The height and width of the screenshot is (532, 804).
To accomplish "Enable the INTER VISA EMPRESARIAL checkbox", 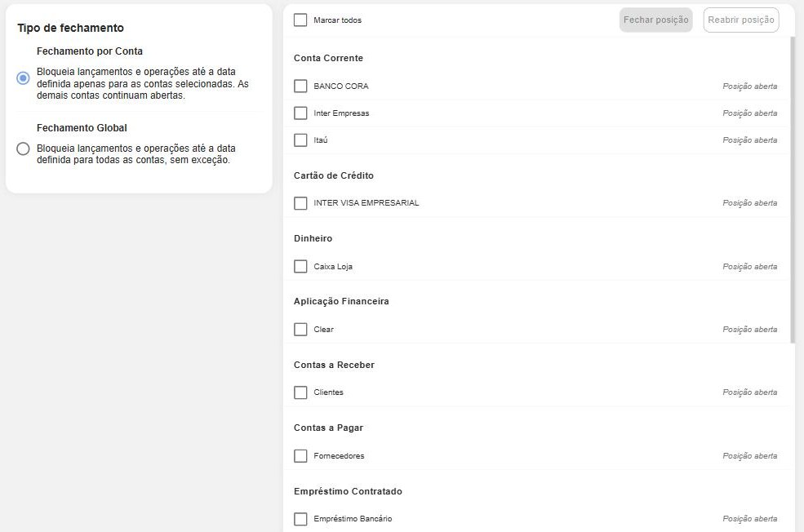I will 300,203.
